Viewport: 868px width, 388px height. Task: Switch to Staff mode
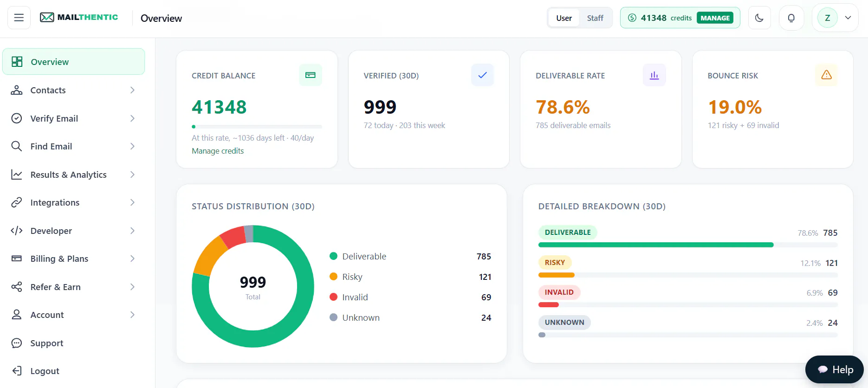[x=595, y=18]
